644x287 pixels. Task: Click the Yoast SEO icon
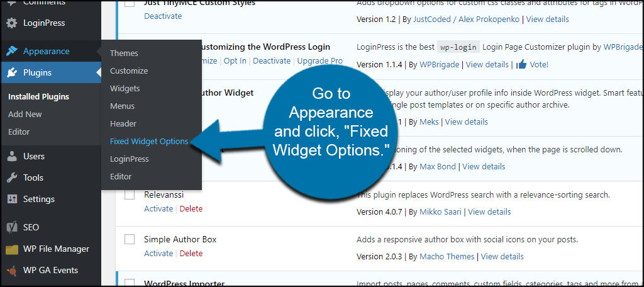click(x=12, y=227)
